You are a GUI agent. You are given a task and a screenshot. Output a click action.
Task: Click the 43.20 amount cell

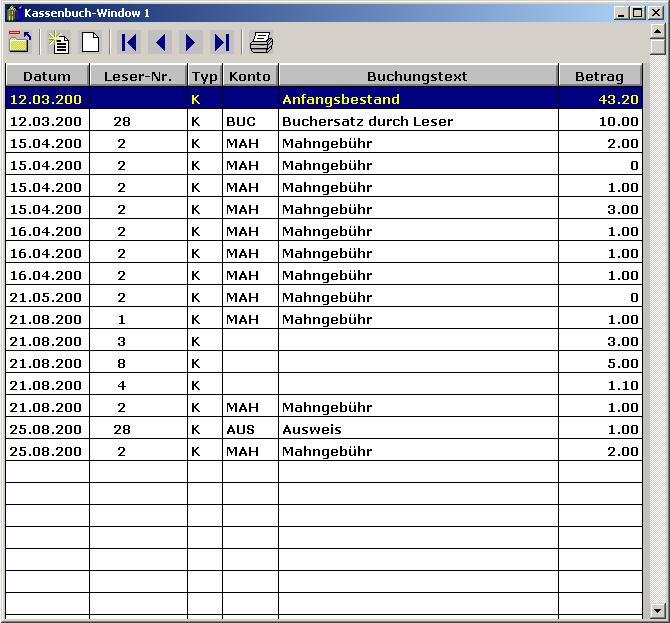pyautogui.click(x=600, y=99)
